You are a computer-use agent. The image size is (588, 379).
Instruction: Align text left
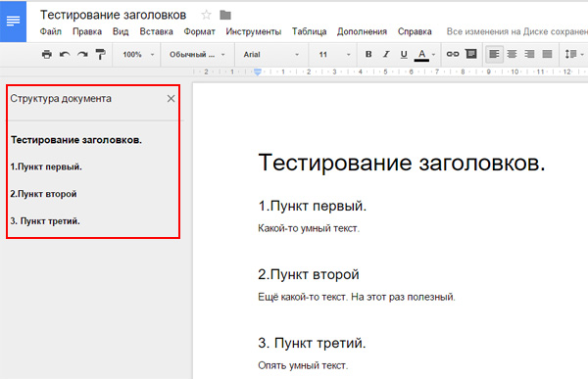tap(494, 55)
